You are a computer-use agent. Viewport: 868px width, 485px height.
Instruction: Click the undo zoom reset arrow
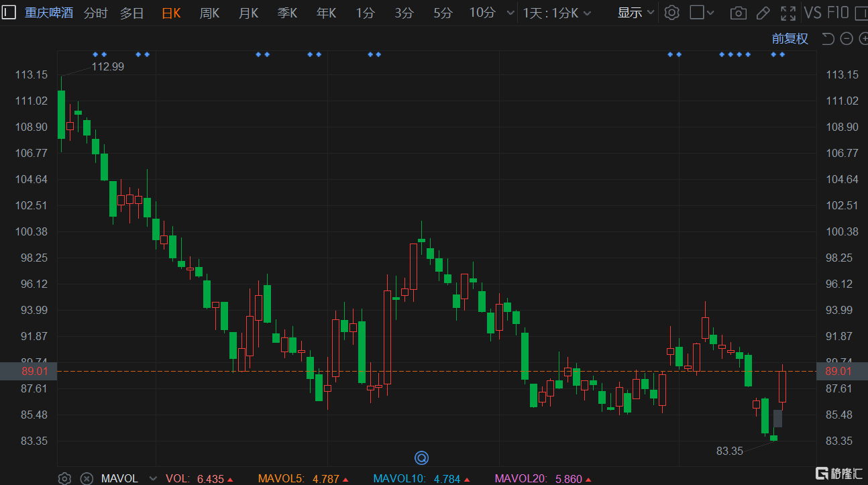point(828,38)
